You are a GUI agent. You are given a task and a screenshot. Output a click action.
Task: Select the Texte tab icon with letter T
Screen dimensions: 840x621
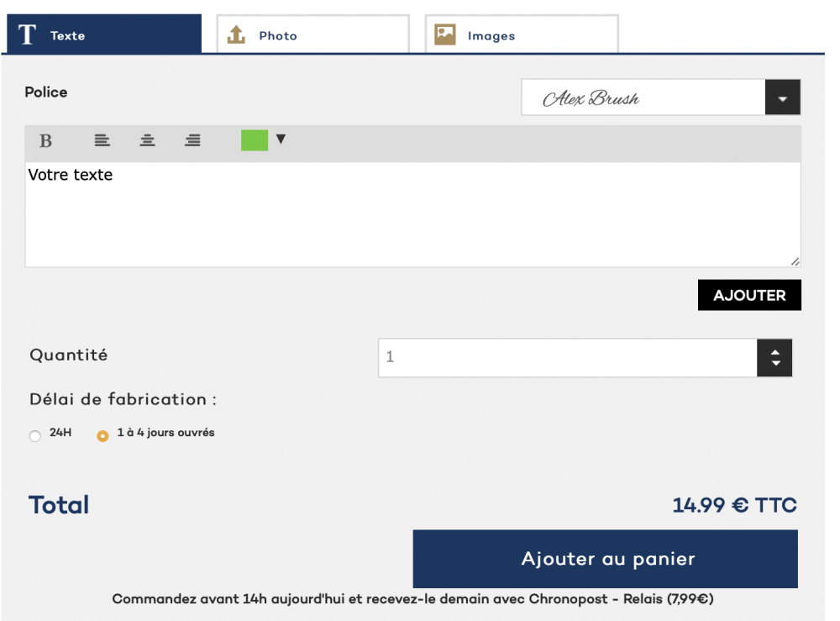[x=26, y=34]
